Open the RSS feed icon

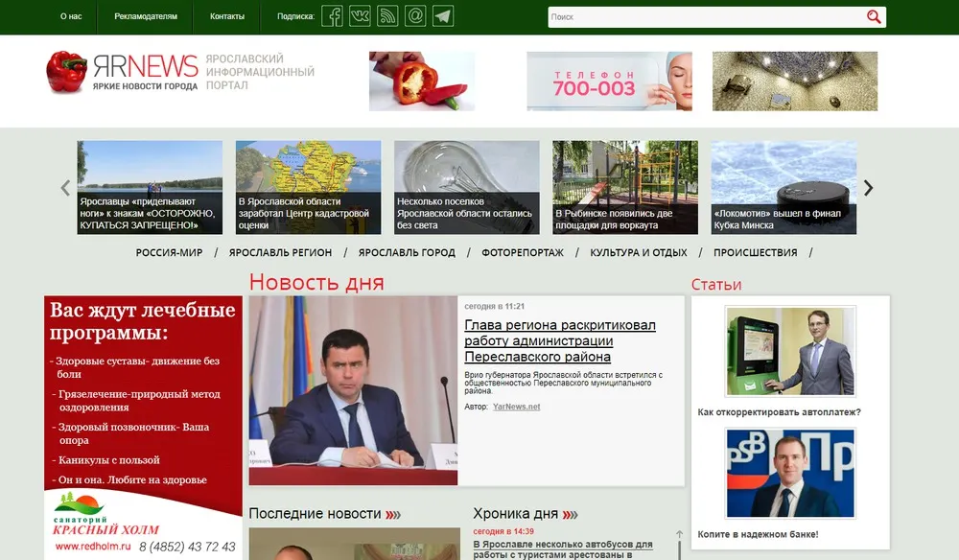click(387, 16)
